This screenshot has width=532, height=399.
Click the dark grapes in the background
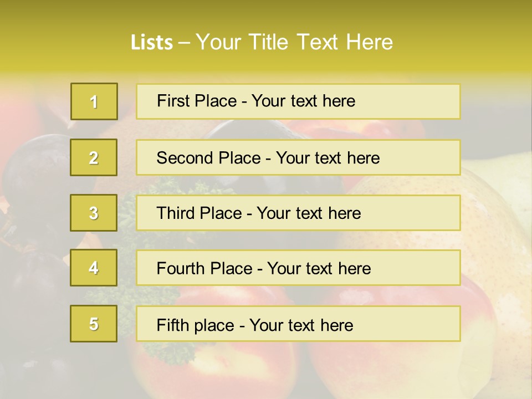click(33, 166)
